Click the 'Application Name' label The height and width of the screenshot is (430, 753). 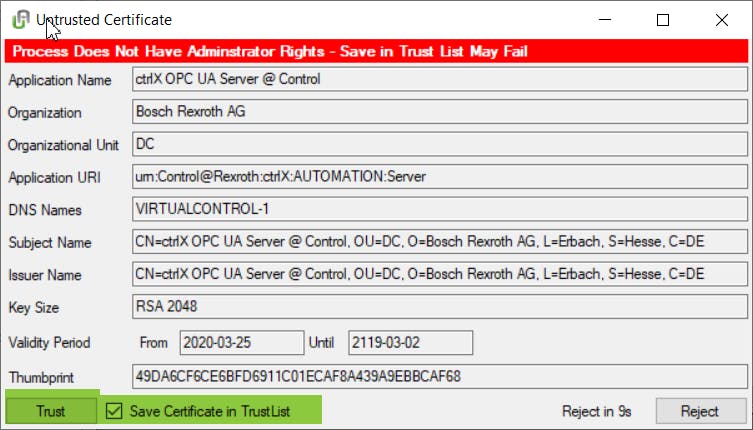pos(60,80)
